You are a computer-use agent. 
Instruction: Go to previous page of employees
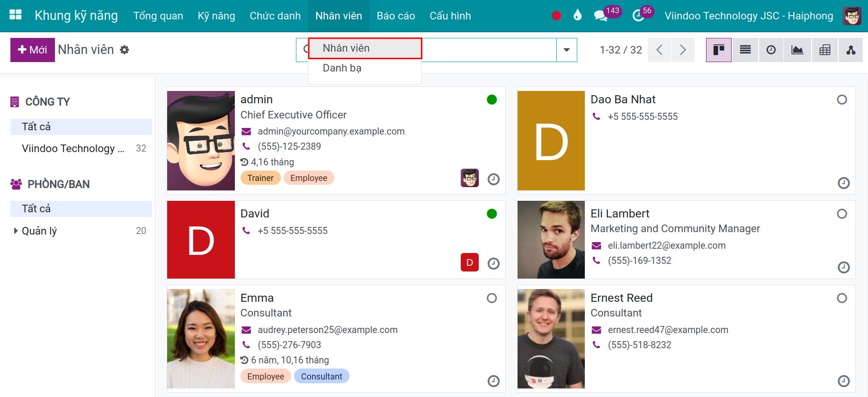[x=659, y=50]
